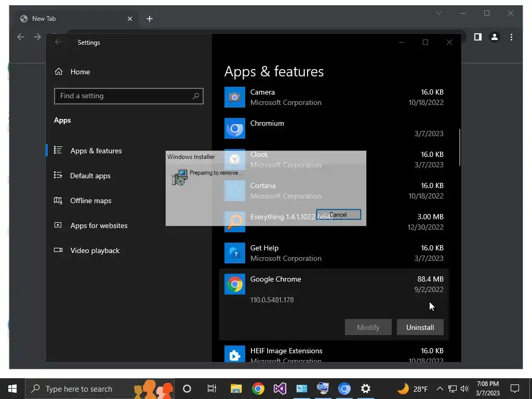Show hidden tray icons chevron
This screenshot has width=532, height=399.
440,389
